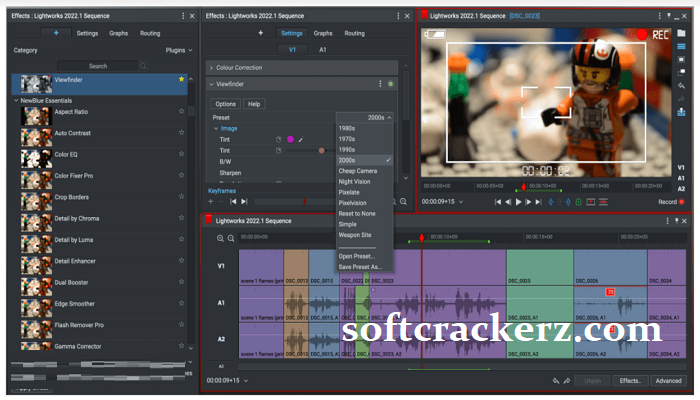Click undo arrow in timeline footer
This screenshot has width=700, height=400.
(556, 381)
